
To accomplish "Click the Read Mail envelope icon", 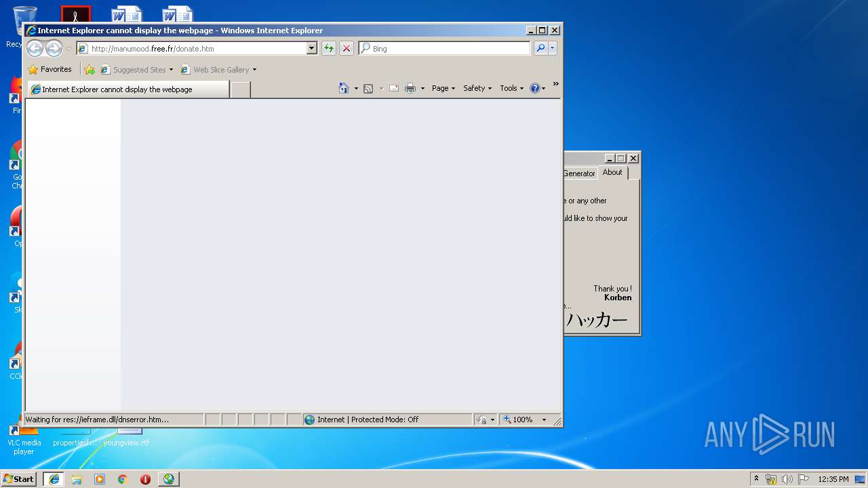I will pos(394,89).
